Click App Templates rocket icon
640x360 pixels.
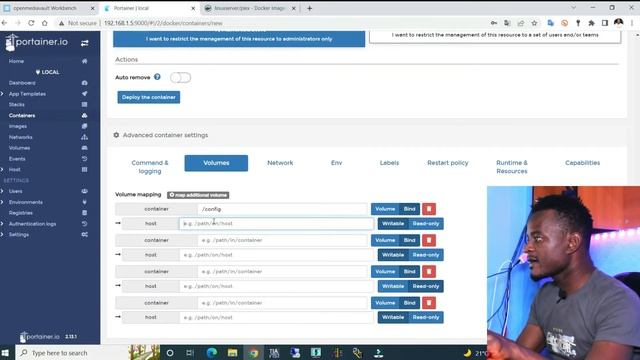84,94
